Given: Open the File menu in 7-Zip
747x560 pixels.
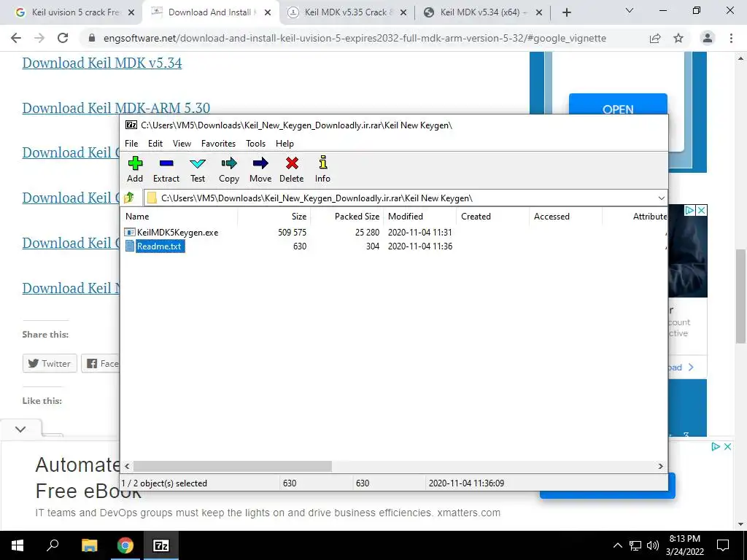Looking at the screenshot, I should (131, 144).
